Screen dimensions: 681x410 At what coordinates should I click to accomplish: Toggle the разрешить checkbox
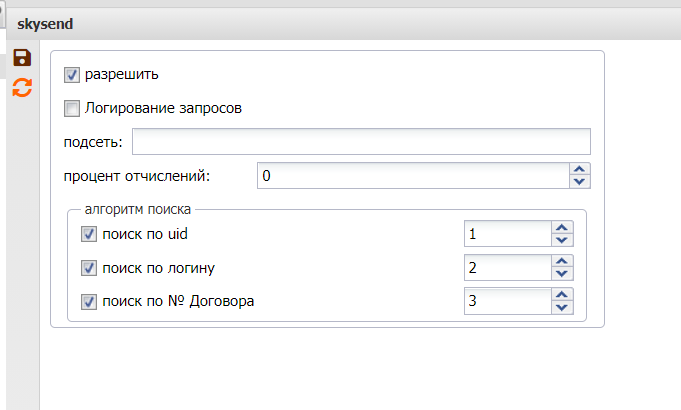pyautogui.click(x=71, y=74)
